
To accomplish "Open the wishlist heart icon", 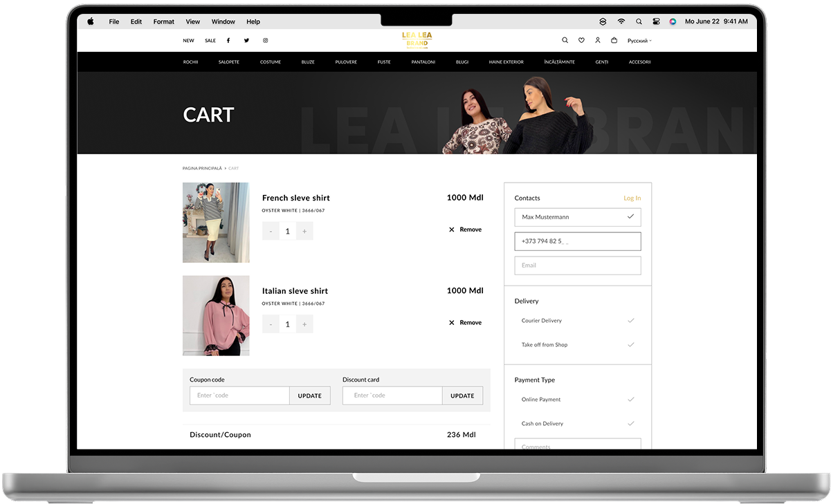I will click(x=581, y=41).
